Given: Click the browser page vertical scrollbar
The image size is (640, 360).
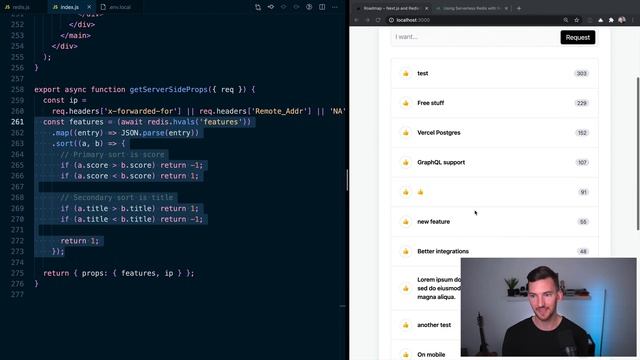Looking at the screenshot, I should click(x=638, y=153).
